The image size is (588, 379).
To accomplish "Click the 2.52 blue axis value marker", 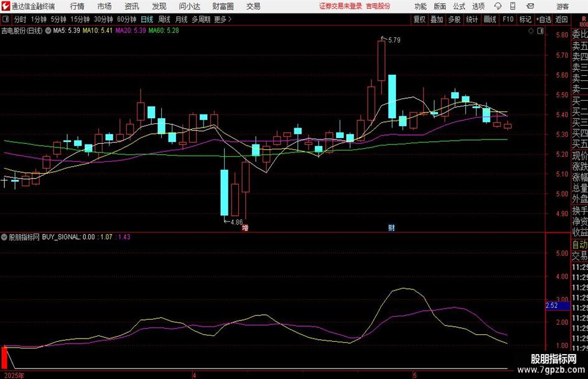I will coord(558,306).
